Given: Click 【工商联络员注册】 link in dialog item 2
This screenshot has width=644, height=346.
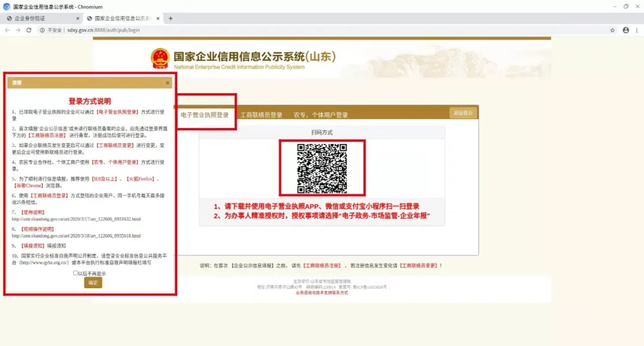Looking at the screenshot, I should click(x=47, y=135).
